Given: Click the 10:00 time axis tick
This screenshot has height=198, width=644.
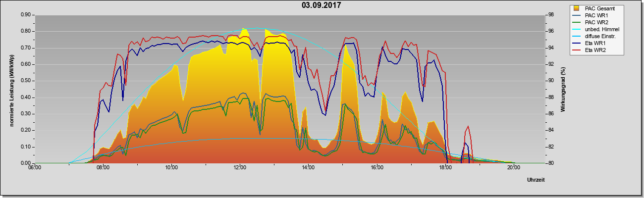Looking at the screenshot, I should (x=171, y=168).
